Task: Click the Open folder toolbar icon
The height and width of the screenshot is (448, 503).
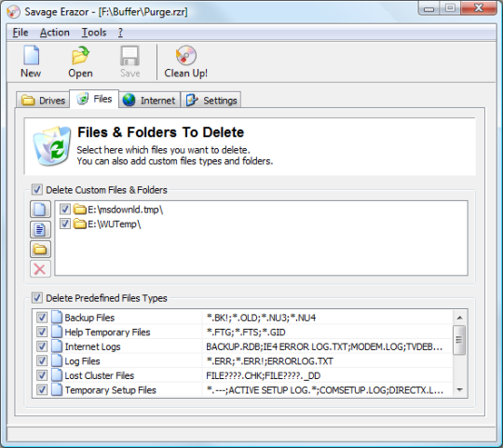Action: 80,55
